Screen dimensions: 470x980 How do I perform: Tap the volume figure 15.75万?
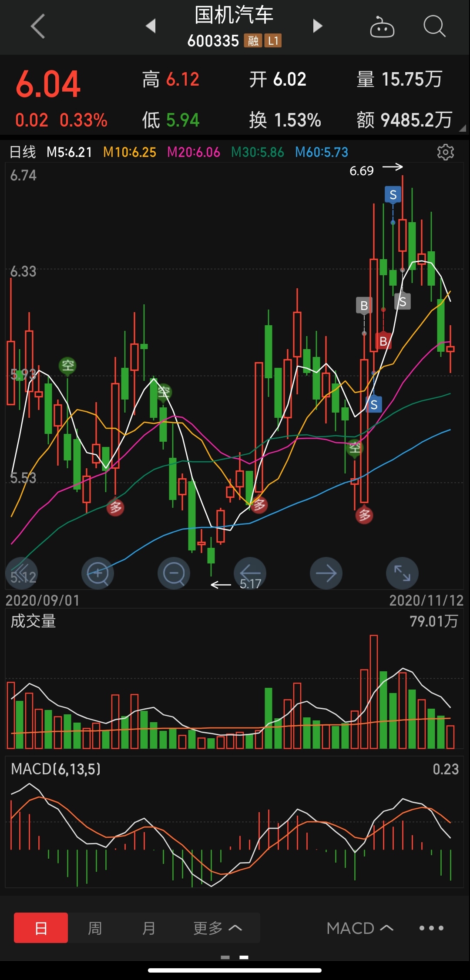pyautogui.click(x=412, y=80)
